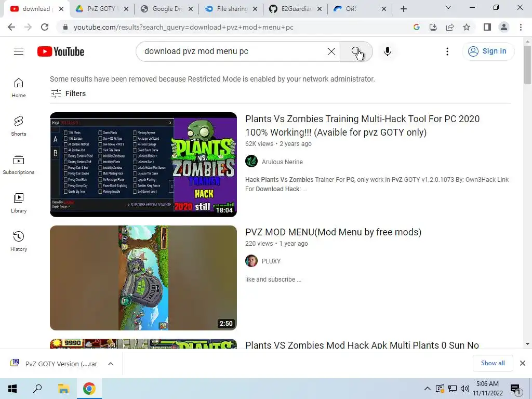The width and height of the screenshot is (532, 399).
Task: Open the Plants VS Zombies Mod Hack Apk title
Action: coord(362,345)
